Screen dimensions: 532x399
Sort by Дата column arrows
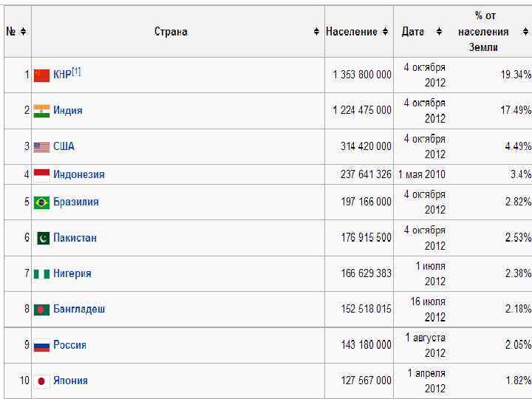[x=439, y=32]
